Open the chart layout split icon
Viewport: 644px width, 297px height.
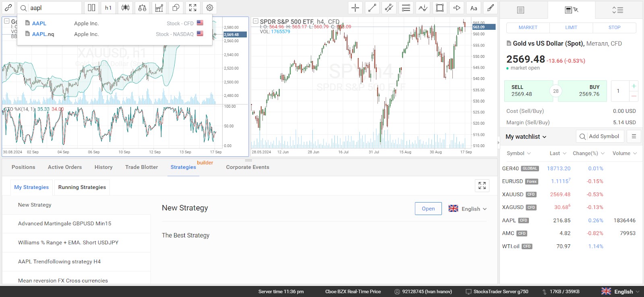coord(91,8)
